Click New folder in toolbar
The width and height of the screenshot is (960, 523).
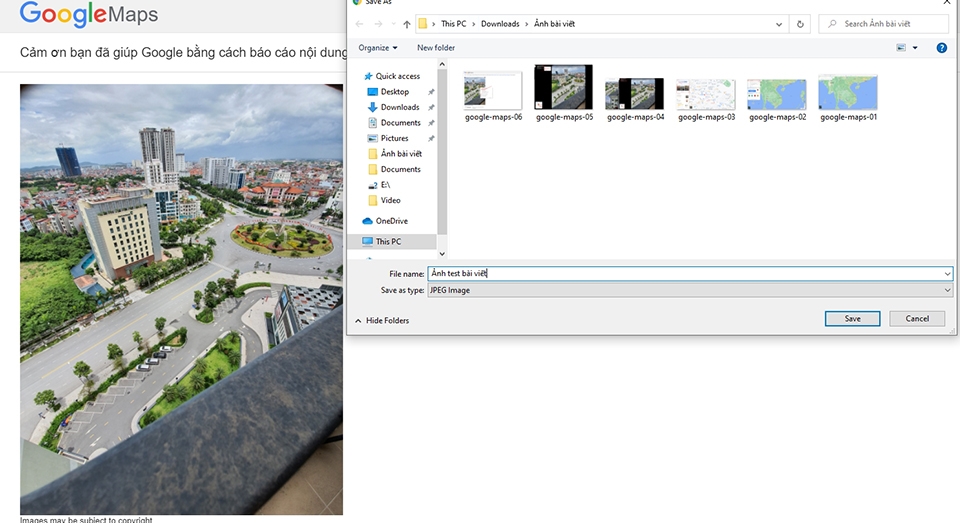click(436, 48)
